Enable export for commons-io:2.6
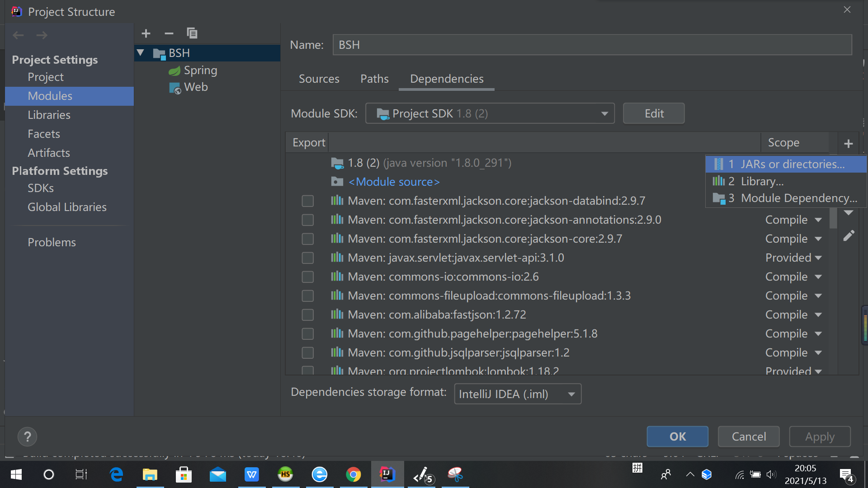The image size is (868, 488). click(307, 277)
